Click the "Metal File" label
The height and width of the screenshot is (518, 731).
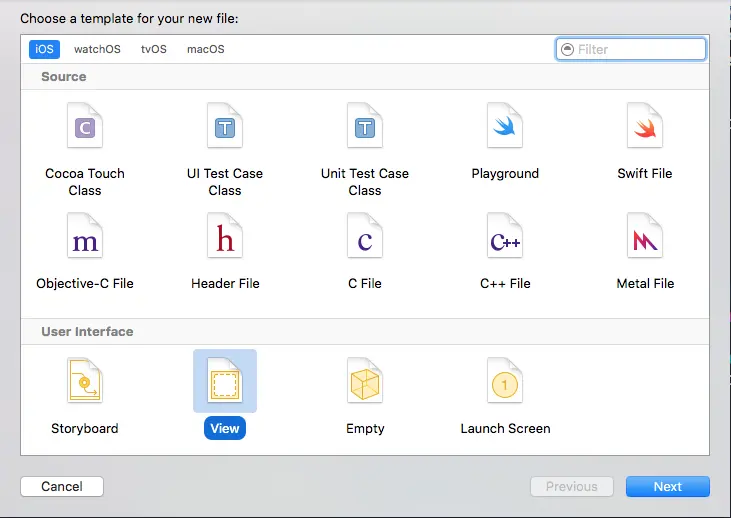(645, 283)
